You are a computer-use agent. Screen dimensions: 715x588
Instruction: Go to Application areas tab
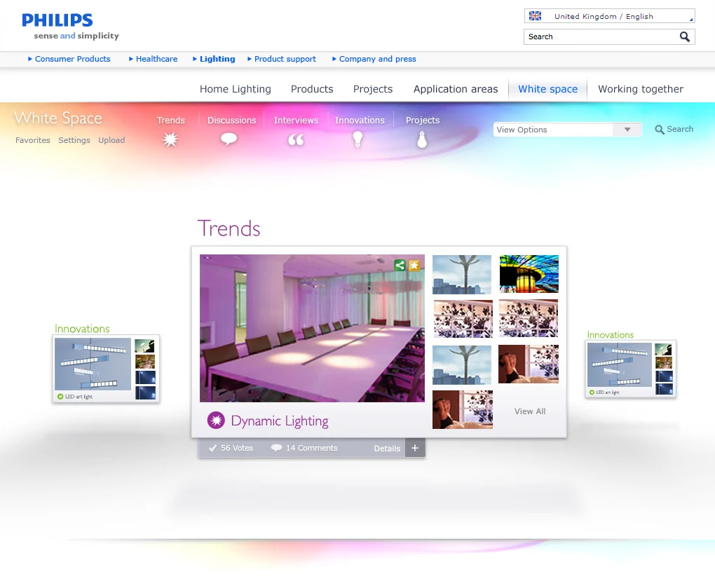(456, 89)
